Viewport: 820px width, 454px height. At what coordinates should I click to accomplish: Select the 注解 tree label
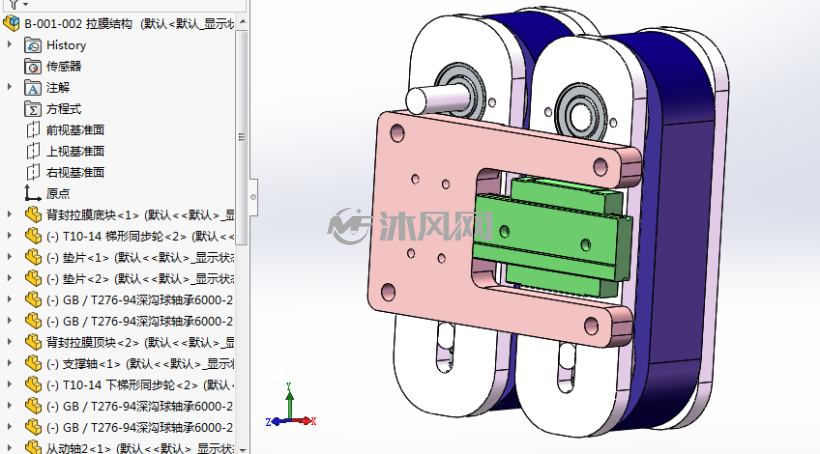pyautogui.click(x=58, y=88)
